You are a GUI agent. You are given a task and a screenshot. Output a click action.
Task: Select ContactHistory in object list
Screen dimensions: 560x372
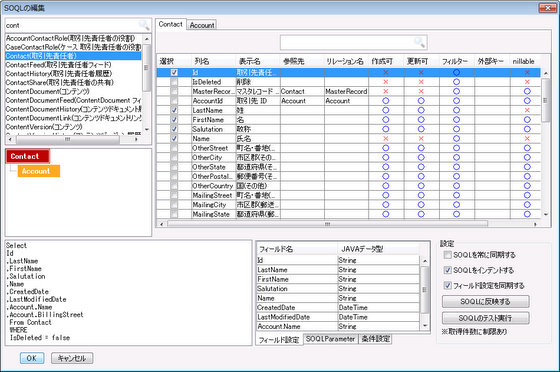[73, 74]
